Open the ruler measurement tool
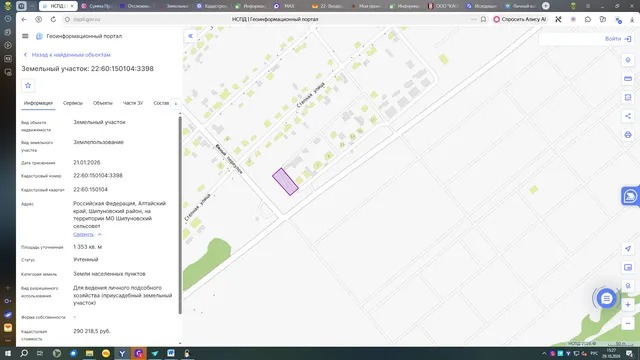The height and width of the screenshot is (360, 640). coord(628,79)
